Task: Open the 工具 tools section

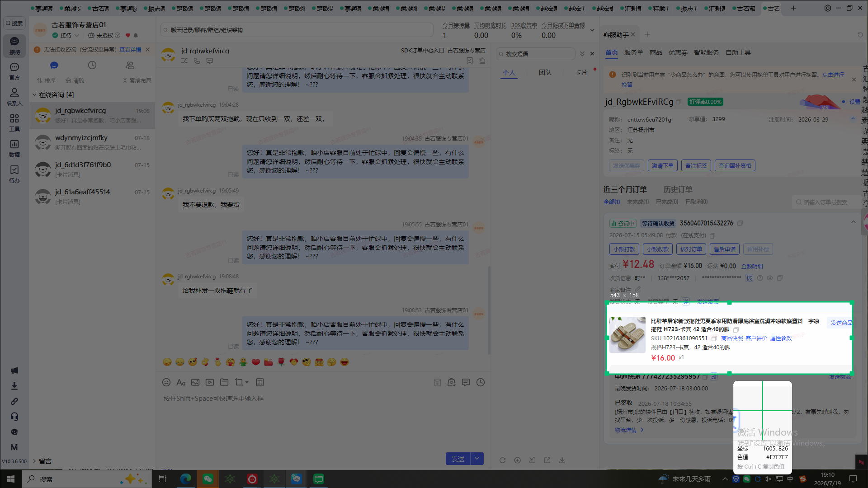Action: click(x=14, y=122)
